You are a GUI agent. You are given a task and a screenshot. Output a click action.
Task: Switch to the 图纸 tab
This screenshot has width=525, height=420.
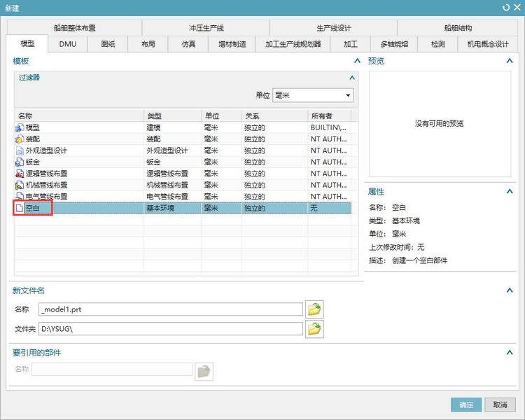(108, 44)
